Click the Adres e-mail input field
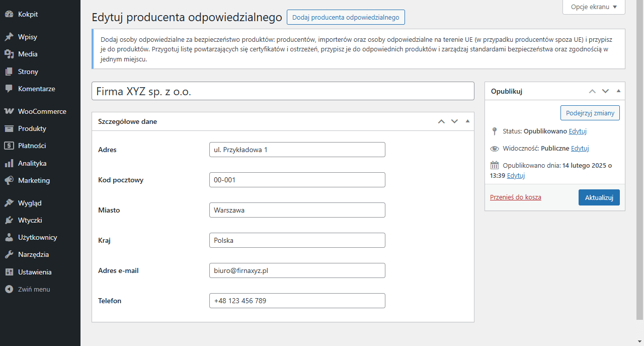 coord(297,270)
